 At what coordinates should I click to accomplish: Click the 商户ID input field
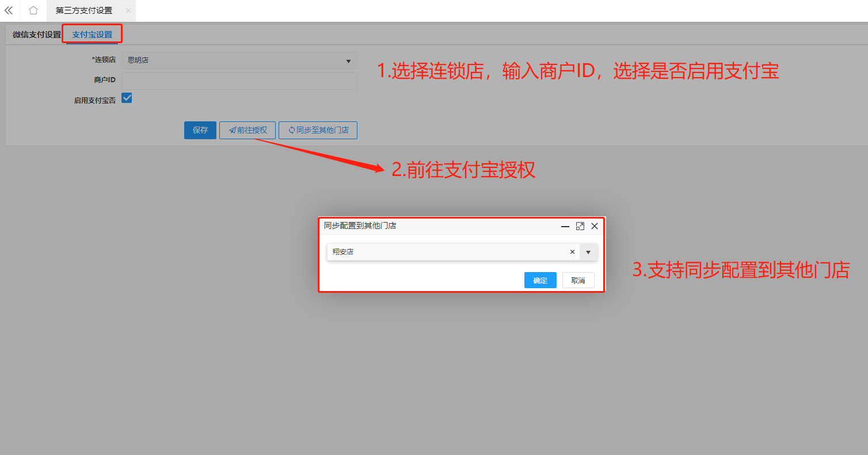click(x=239, y=81)
